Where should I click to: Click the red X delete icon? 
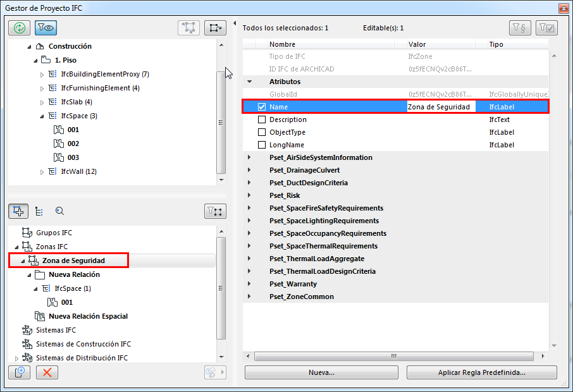pos(47,372)
